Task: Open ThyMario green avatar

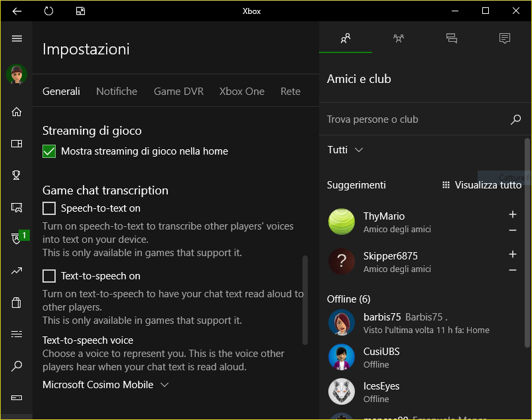Action: pyautogui.click(x=342, y=222)
